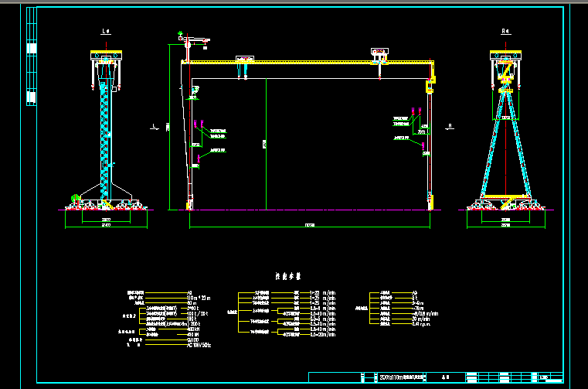Click the R section arrow beside front elevation

click(450, 127)
